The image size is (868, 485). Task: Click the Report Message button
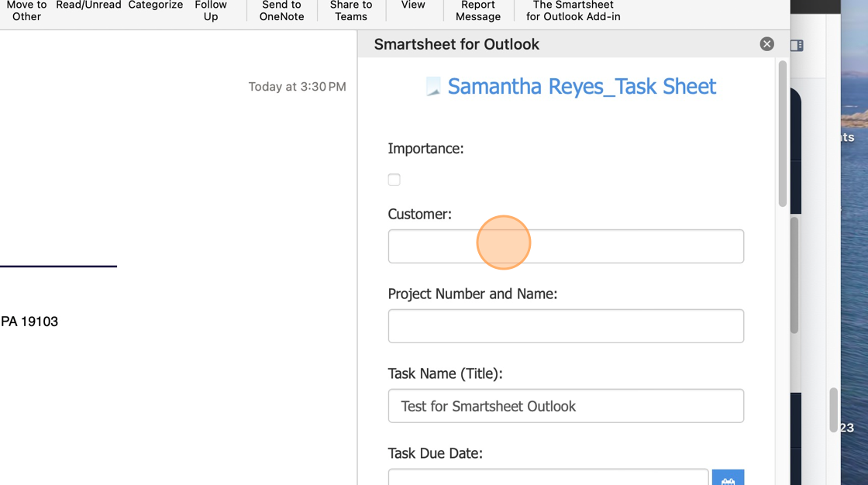[477, 11]
